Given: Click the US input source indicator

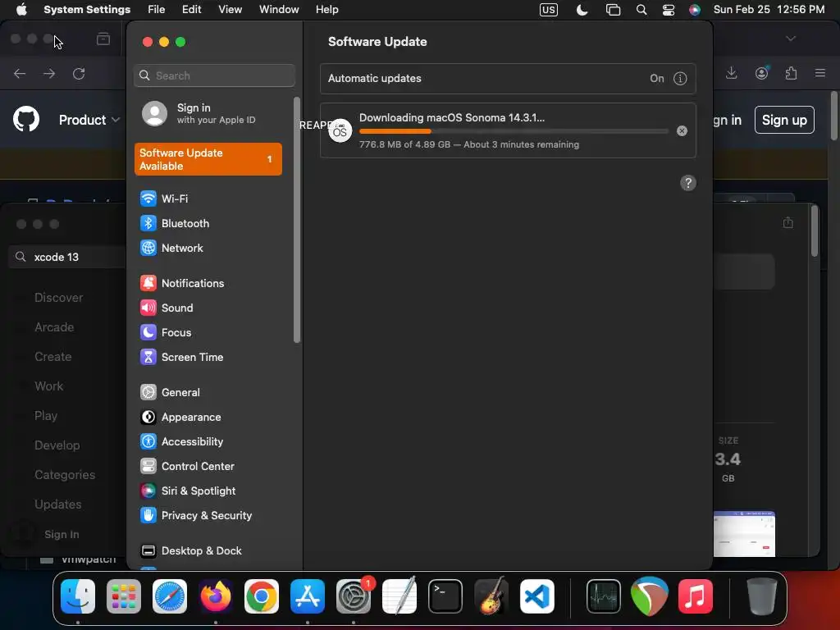Looking at the screenshot, I should [x=549, y=10].
